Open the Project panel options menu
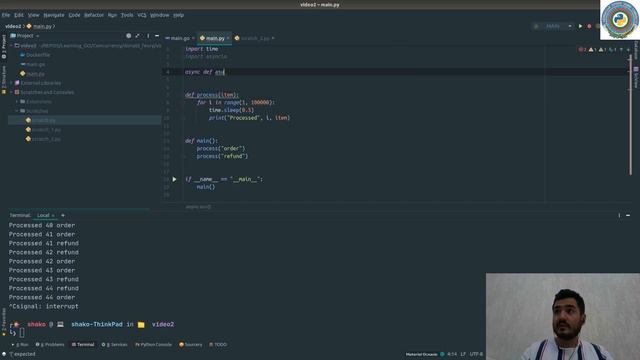This screenshot has height=360, width=640. point(148,36)
